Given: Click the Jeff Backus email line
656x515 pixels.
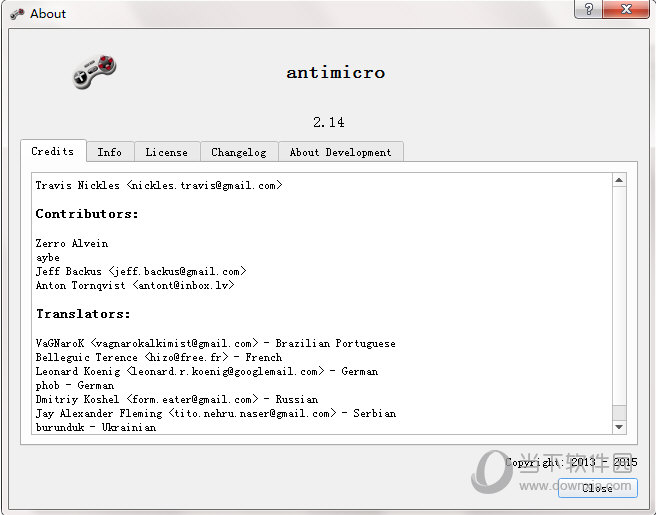Looking at the screenshot, I should [141, 271].
